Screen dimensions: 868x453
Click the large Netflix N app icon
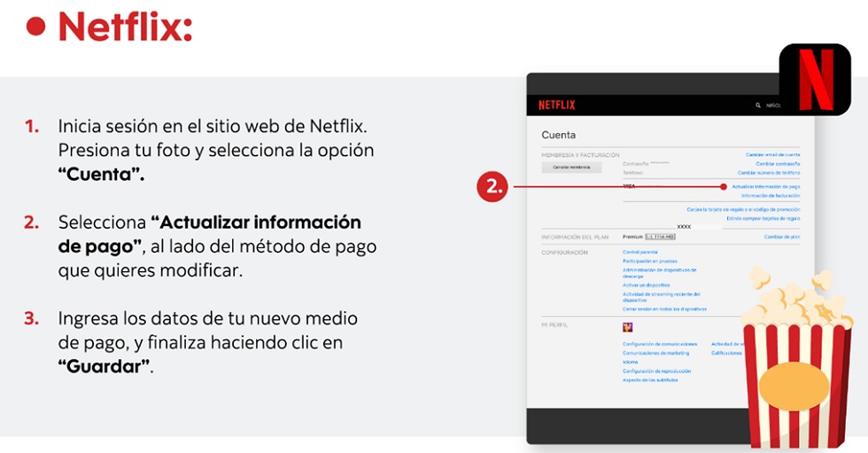pyautogui.click(x=815, y=79)
